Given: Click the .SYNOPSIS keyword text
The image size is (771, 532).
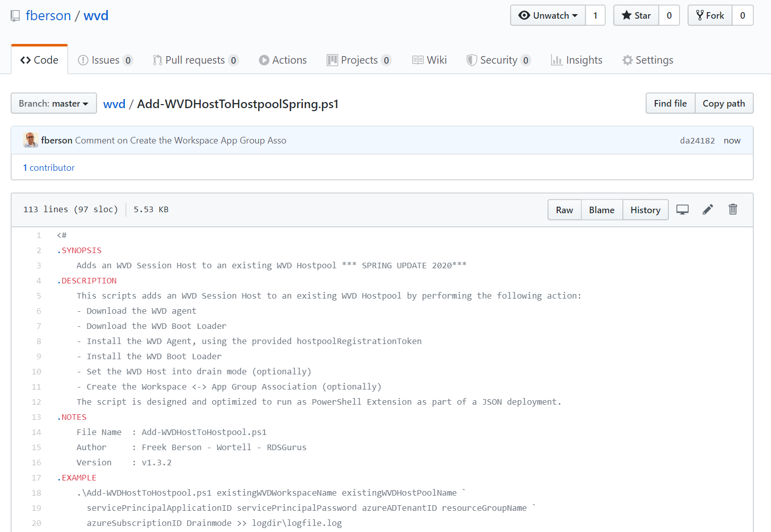Looking at the screenshot, I should (79, 250).
